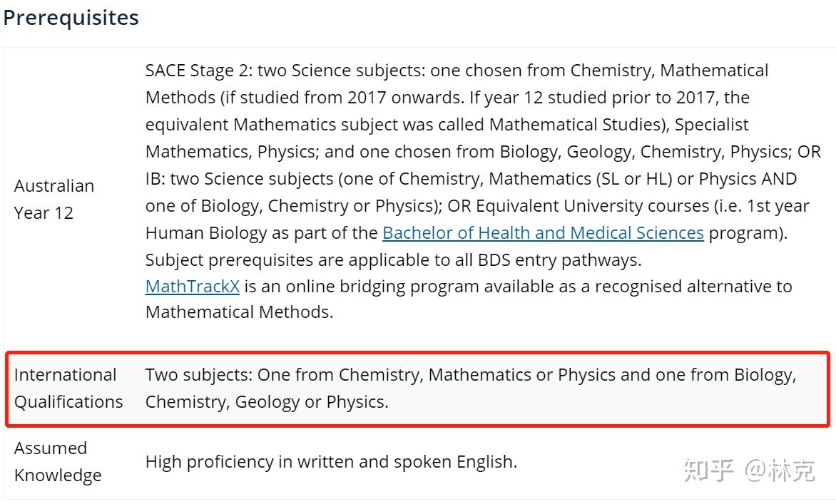Select the International Qualifications row label

(x=68, y=389)
